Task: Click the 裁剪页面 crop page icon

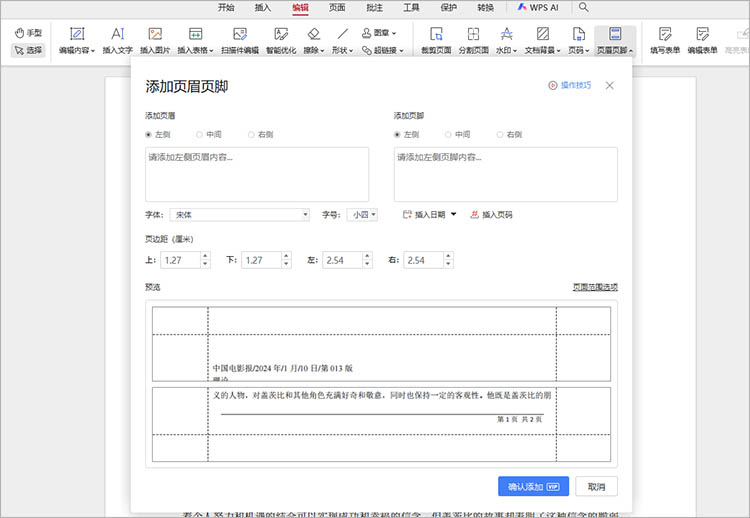Action: pos(434,35)
